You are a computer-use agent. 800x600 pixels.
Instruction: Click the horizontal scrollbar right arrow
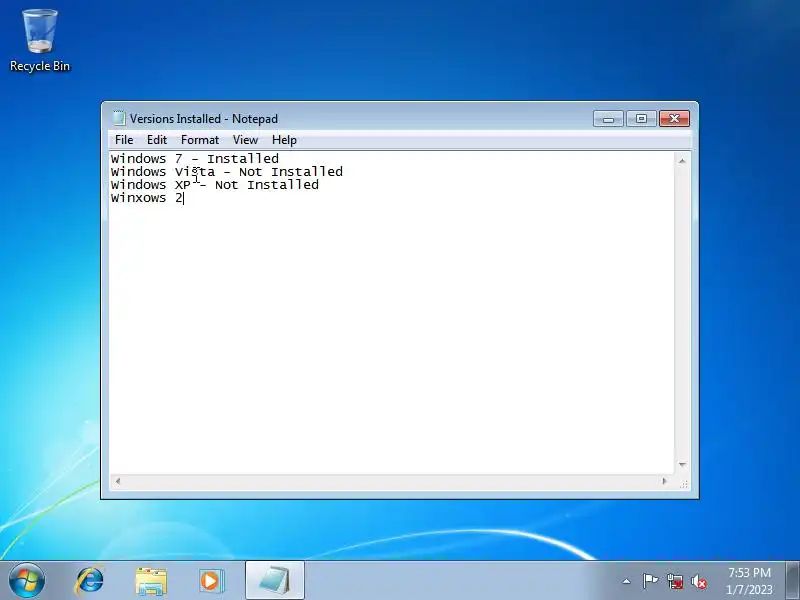click(664, 481)
